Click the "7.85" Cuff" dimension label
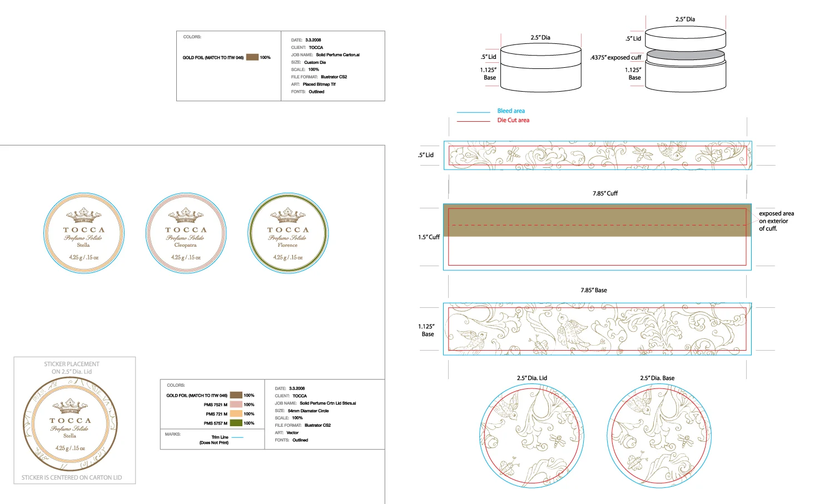 click(x=605, y=193)
